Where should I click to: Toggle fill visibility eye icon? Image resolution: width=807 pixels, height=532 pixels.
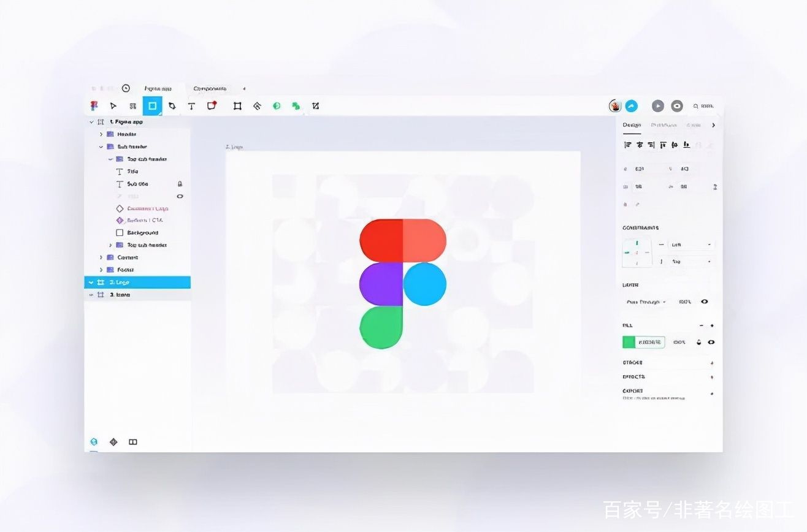[711, 342]
